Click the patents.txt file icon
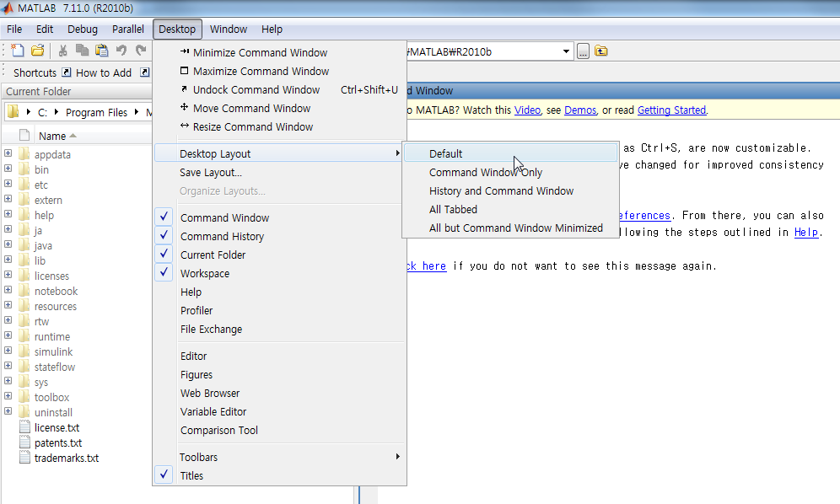Image resolution: width=840 pixels, height=504 pixels. point(24,442)
